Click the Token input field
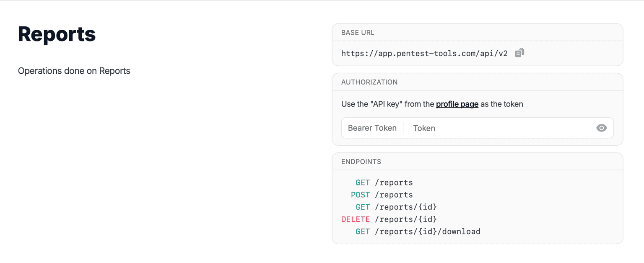 click(x=499, y=128)
